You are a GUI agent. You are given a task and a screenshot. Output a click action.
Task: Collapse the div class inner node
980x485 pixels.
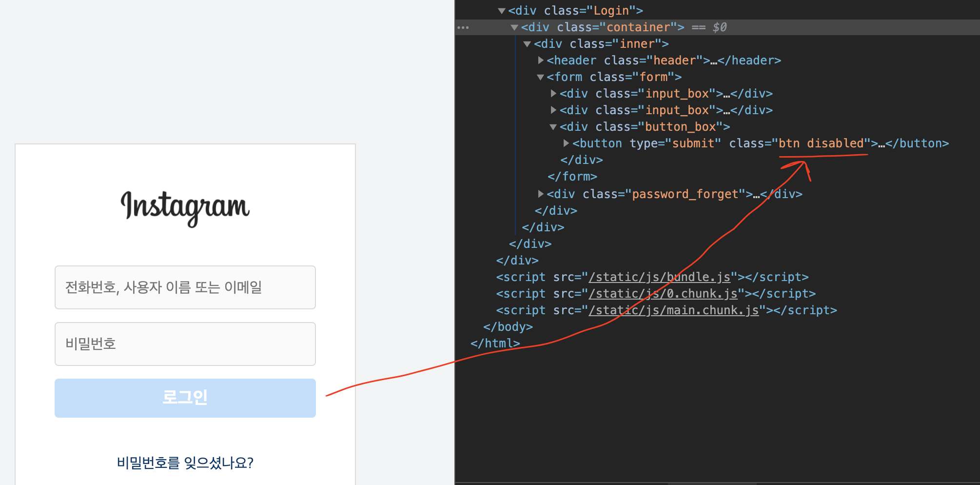pos(527,44)
